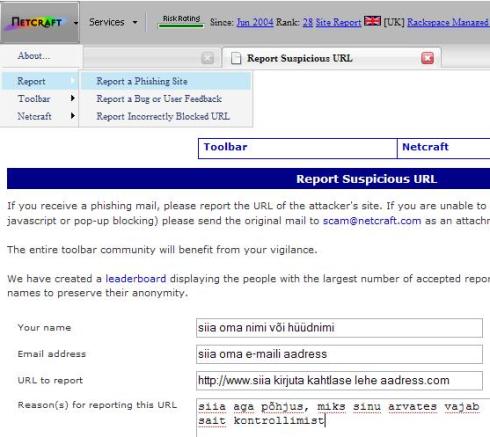
Task: Open the Jun 2004 since link
Action: [255, 22]
